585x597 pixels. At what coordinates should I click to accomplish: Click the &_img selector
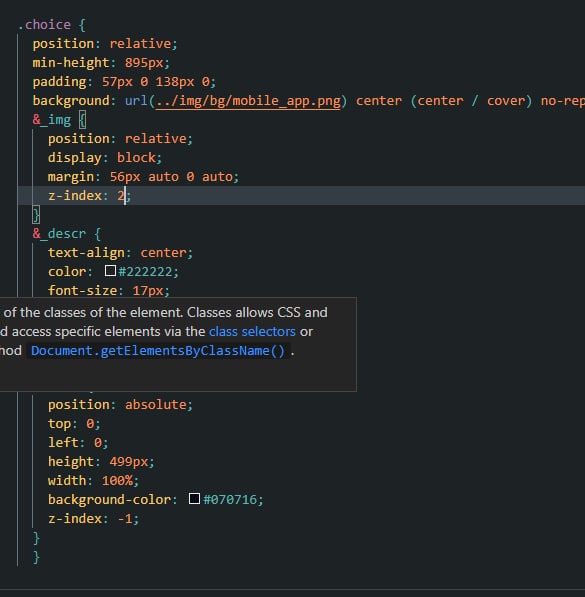coord(52,120)
